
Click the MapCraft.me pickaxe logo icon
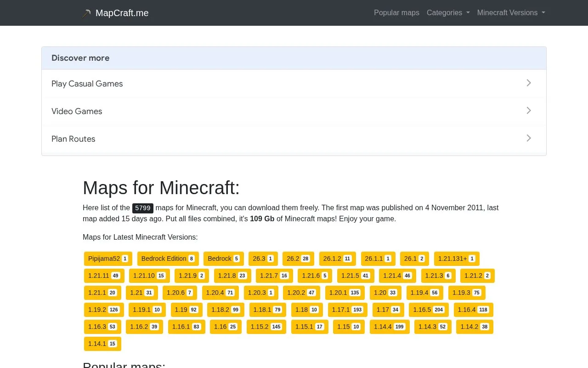coord(86,13)
